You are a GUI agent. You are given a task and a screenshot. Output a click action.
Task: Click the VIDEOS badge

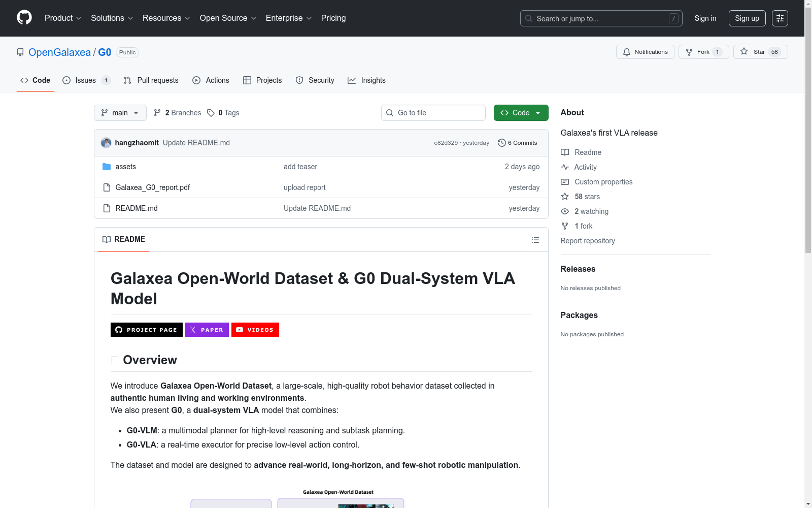click(255, 330)
